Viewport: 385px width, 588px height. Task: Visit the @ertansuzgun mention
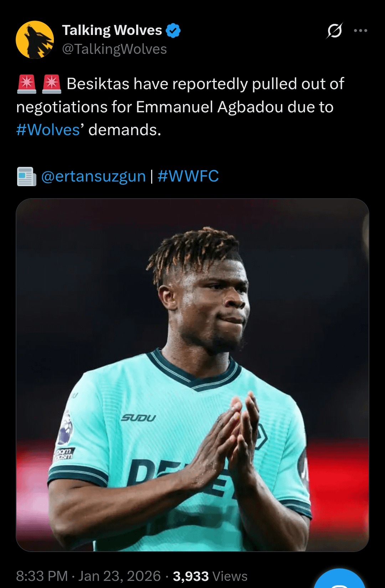94,176
